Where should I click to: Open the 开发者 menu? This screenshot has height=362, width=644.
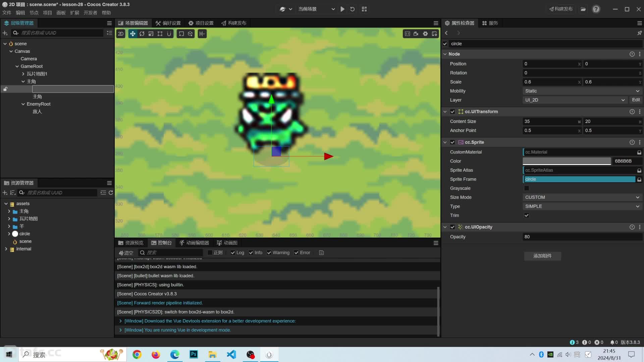pyautogui.click(x=90, y=13)
